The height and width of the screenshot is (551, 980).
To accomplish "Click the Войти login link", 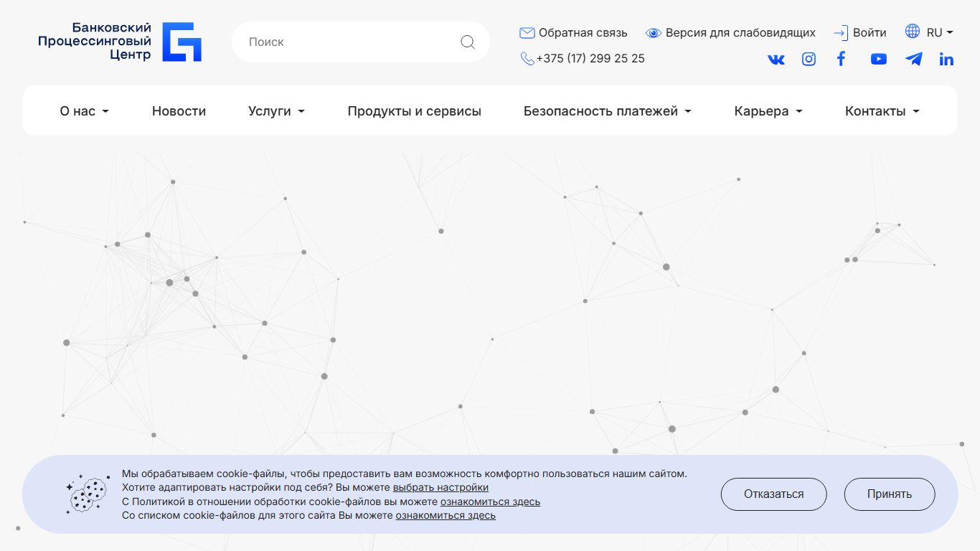I will (870, 33).
